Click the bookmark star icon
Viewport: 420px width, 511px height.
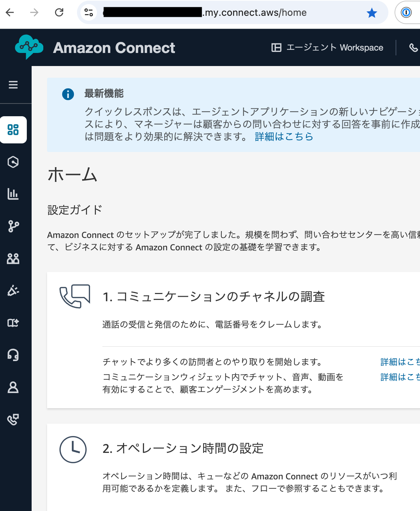(x=372, y=13)
